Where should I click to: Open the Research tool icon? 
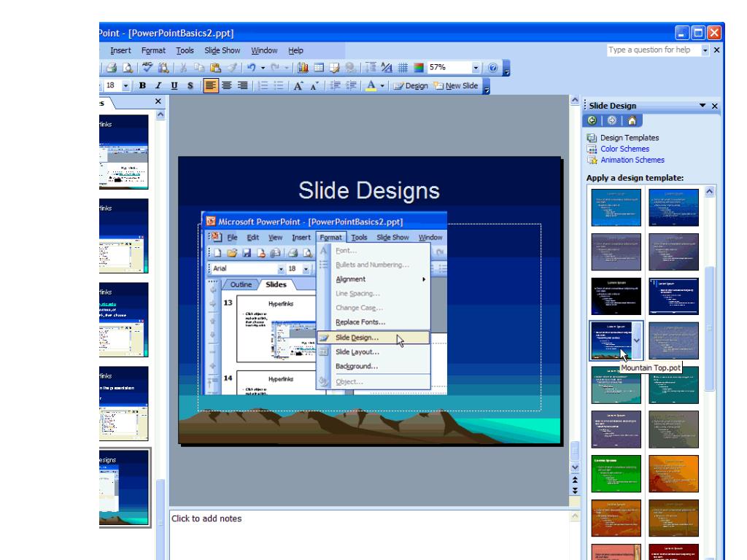(163, 68)
